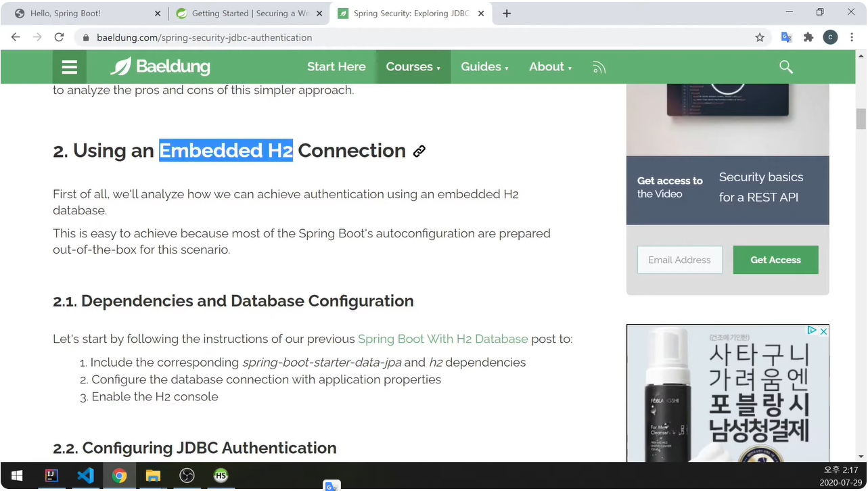Open Visual Studio Code from taskbar

coord(85,475)
